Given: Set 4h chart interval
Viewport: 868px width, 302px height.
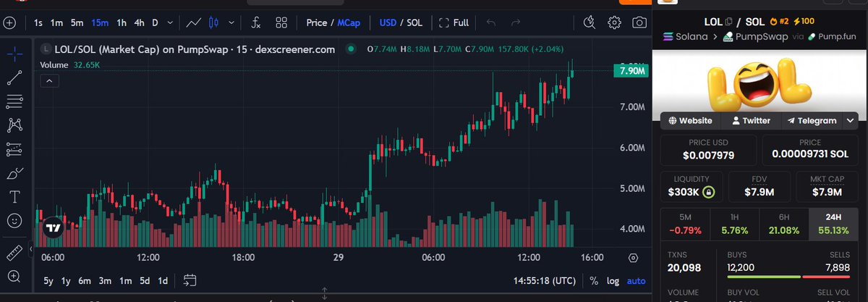Looking at the screenshot, I should (140, 22).
